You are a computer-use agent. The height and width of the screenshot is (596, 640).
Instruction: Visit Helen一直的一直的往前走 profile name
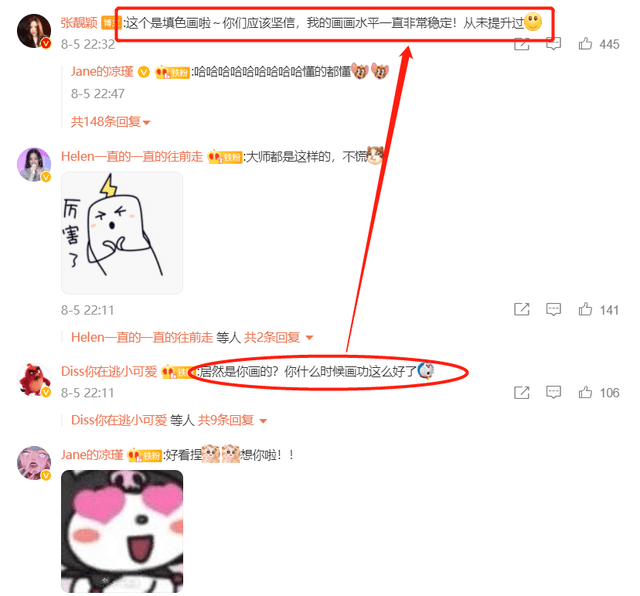coord(132,156)
